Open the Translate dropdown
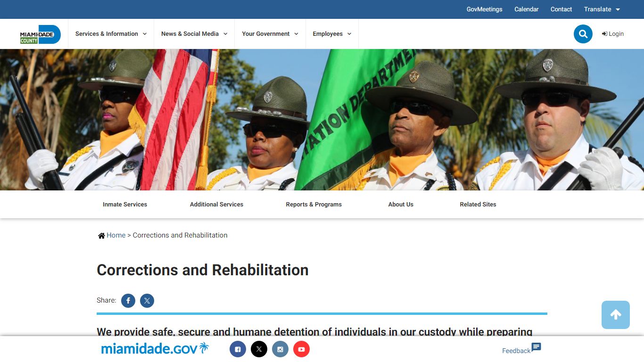 coord(602,9)
